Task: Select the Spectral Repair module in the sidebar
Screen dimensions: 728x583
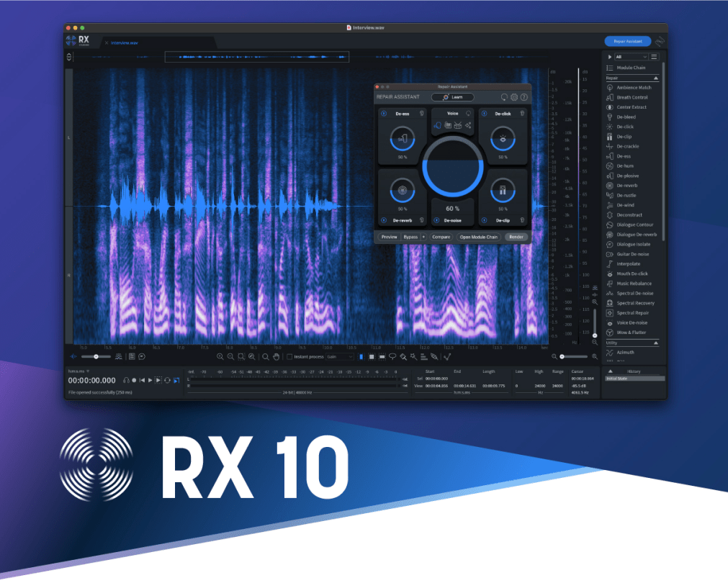Action: pos(634,313)
